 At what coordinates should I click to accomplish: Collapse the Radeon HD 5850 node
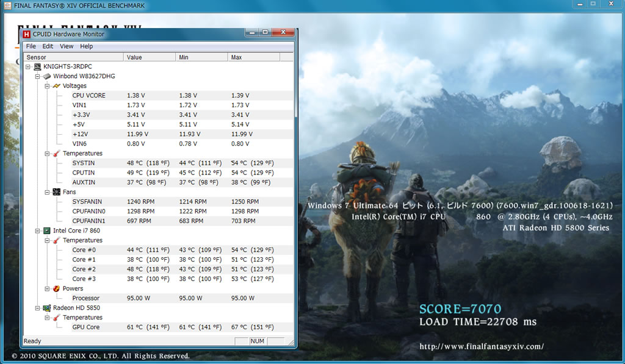pyautogui.click(x=37, y=308)
